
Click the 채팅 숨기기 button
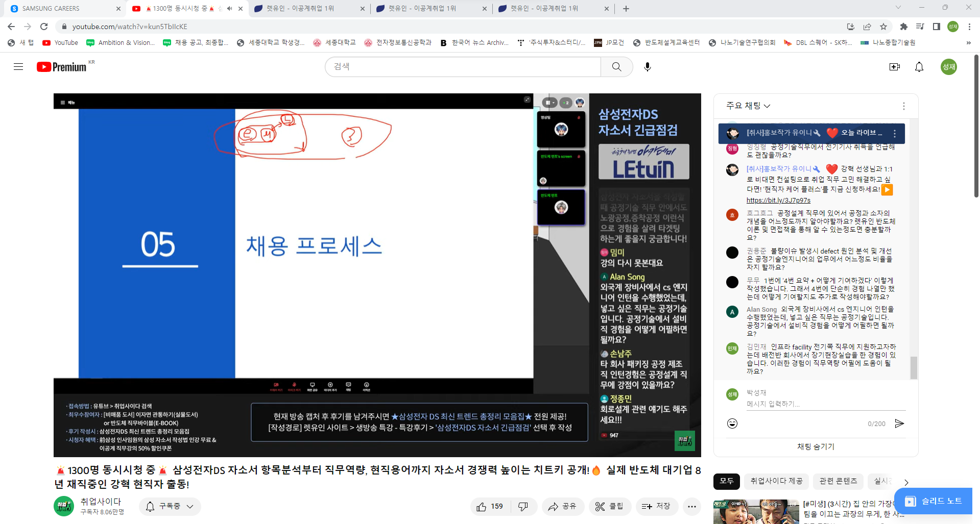point(816,446)
